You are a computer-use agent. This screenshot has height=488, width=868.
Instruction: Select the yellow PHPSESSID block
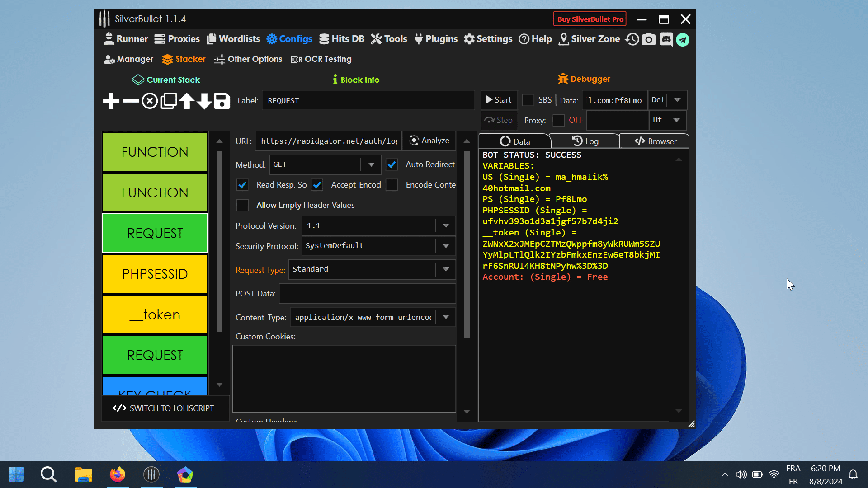[x=155, y=274]
